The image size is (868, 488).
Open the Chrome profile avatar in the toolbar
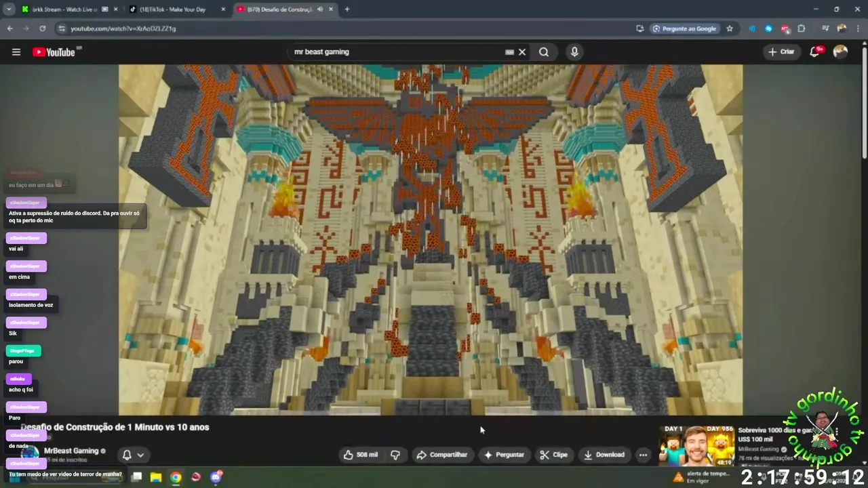pyautogui.click(x=842, y=28)
